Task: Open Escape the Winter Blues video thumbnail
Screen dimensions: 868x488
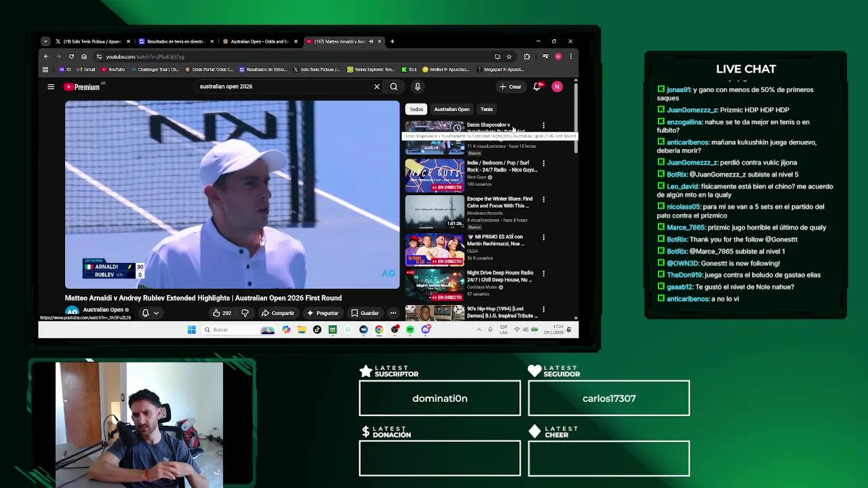Action: pyautogui.click(x=435, y=212)
